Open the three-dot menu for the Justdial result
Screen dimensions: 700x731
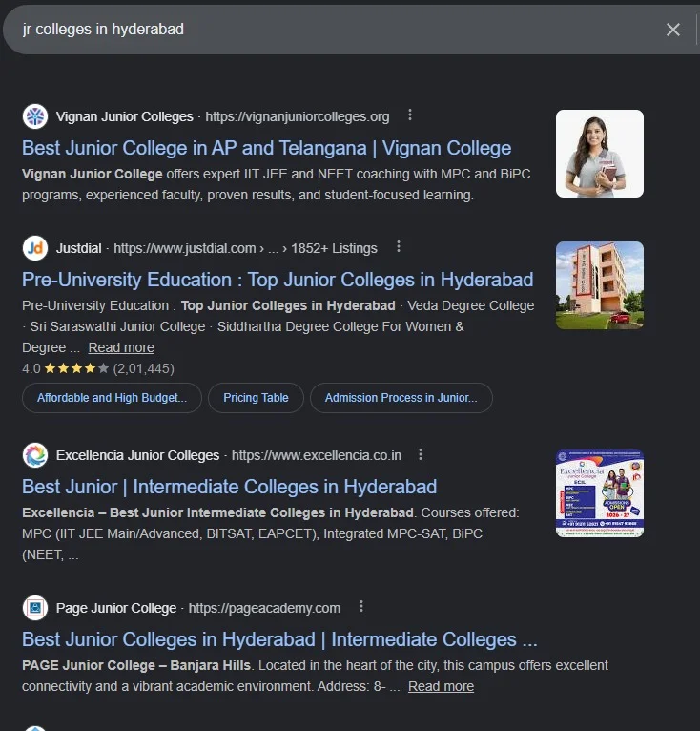[398, 246]
